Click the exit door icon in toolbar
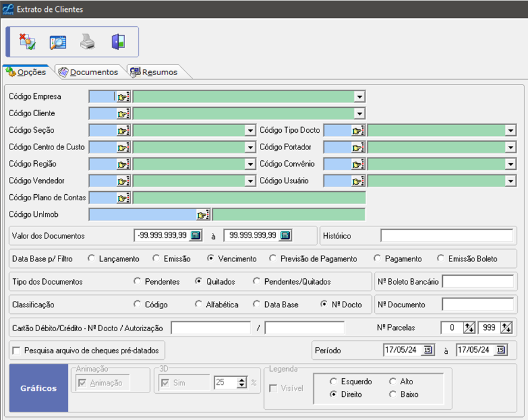This screenshot has width=528, height=420. [x=118, y=42]
